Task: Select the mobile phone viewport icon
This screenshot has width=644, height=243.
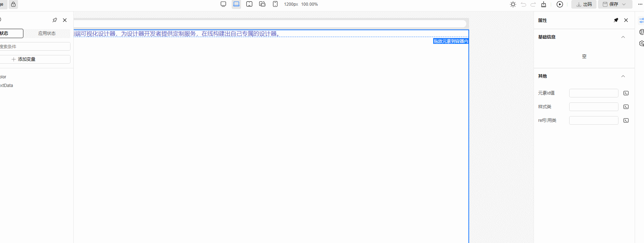Action: tap(275, 4)
